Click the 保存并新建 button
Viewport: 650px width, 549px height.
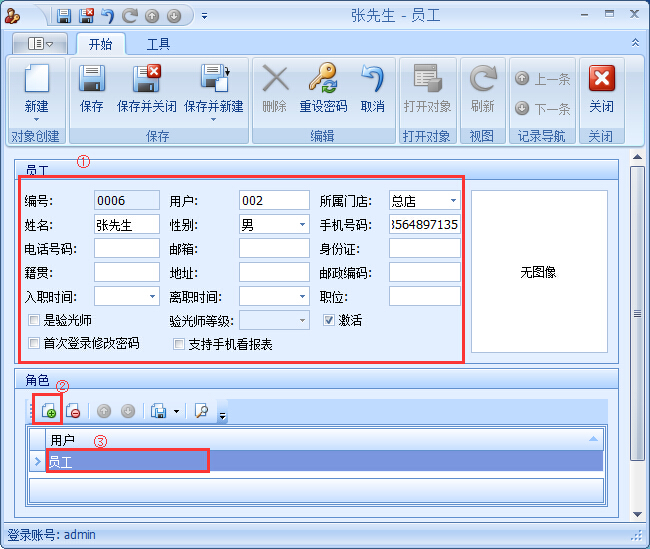[x=213, y=89]
